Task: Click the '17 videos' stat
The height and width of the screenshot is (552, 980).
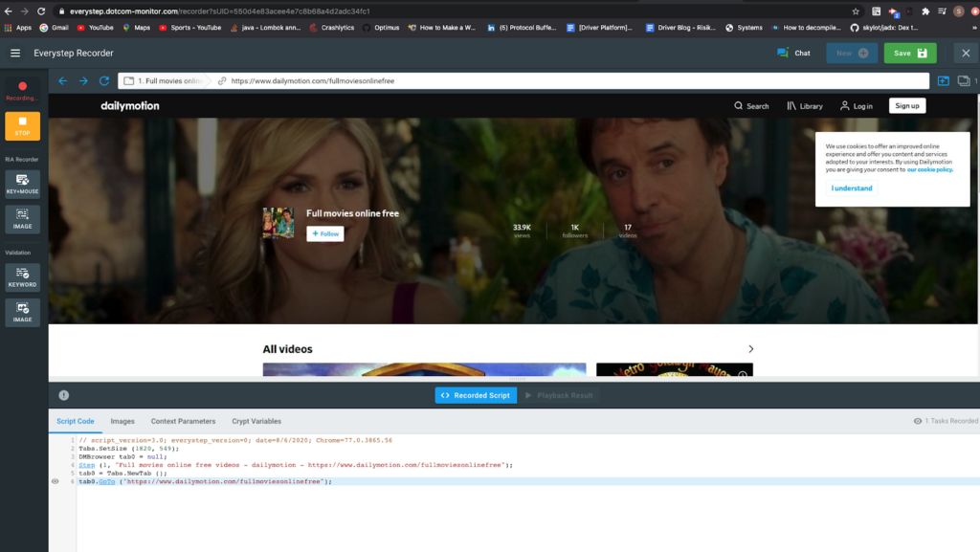Action: coord(628,232)
